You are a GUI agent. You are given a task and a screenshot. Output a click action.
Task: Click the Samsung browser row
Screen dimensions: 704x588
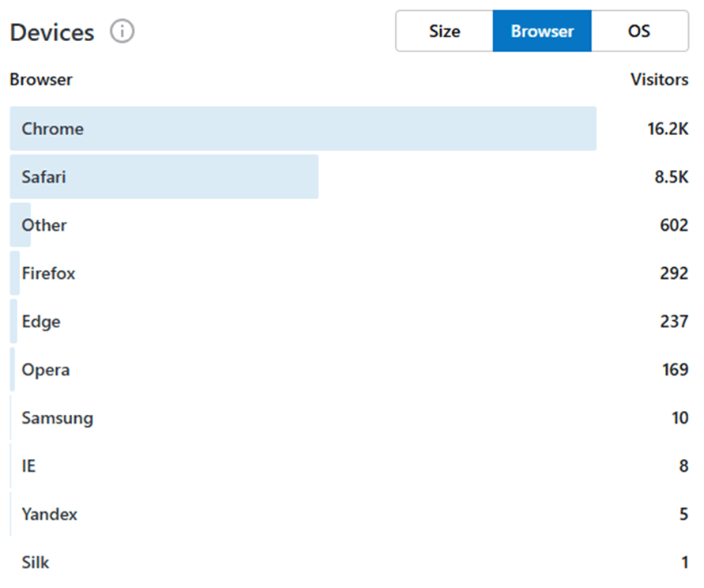tap(57, 418)
